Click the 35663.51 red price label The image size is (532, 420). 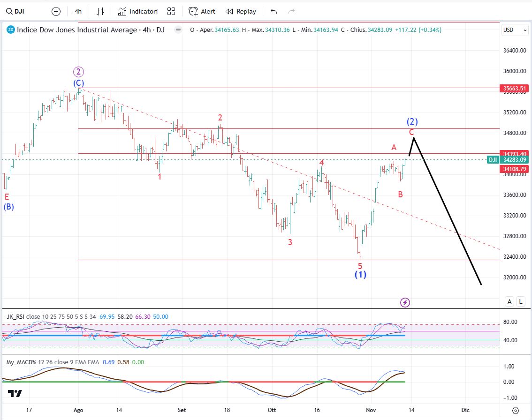click(x=514, y=89)
